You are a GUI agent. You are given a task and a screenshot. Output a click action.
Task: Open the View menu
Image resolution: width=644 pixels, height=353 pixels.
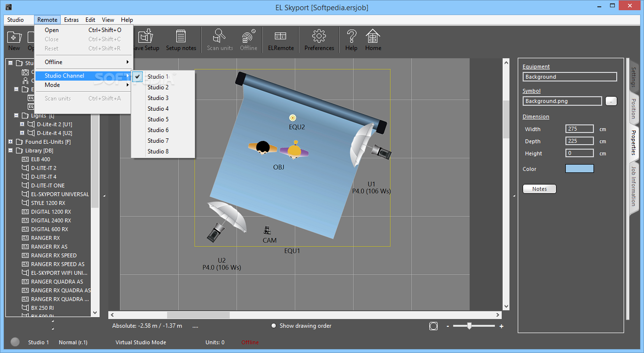coord(108,20)
